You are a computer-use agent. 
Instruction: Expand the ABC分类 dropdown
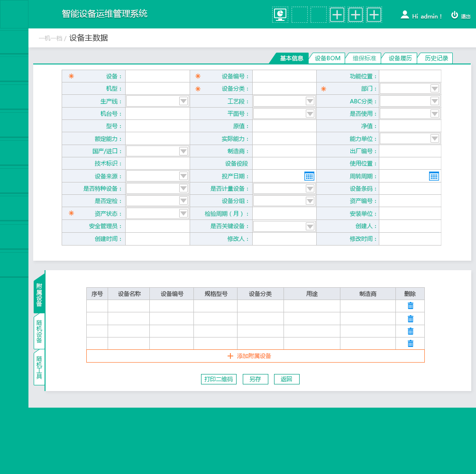[434, 101]
